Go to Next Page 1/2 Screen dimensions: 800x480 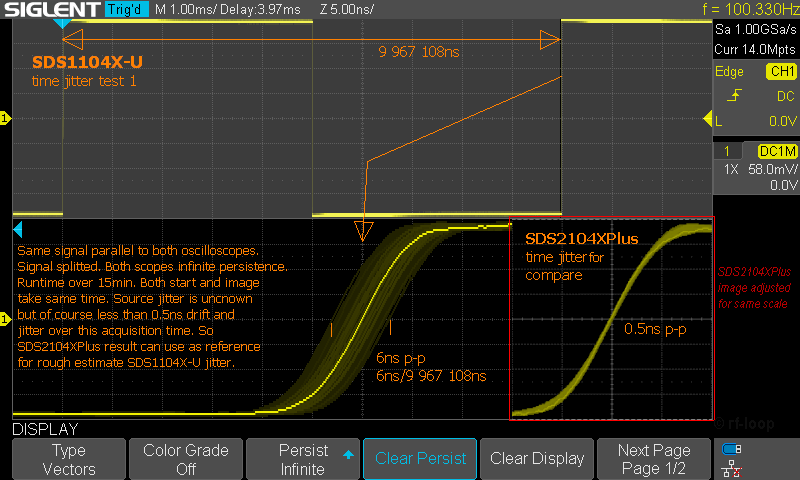coord(654,459)
